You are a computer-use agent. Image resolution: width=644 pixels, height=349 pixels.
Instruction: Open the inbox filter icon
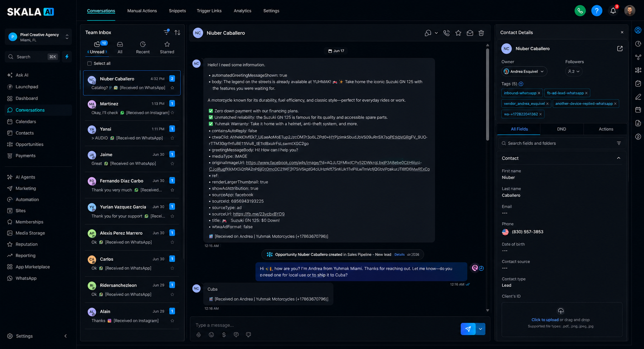coord(166,32)
